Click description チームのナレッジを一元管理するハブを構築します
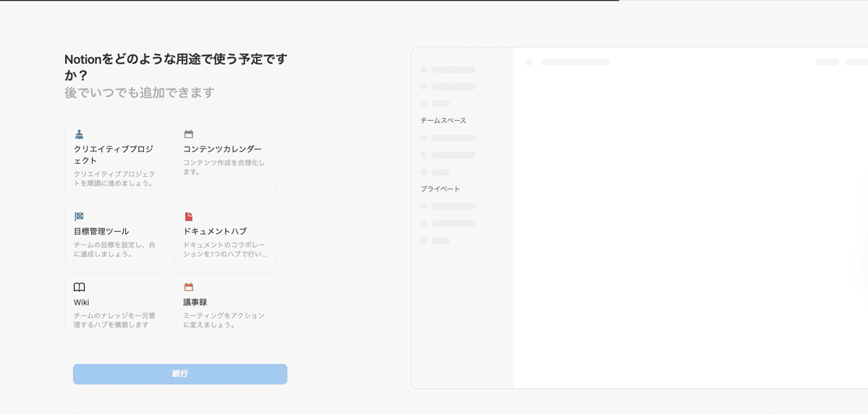This screenshot has width=868, height=414. (114, 321)
